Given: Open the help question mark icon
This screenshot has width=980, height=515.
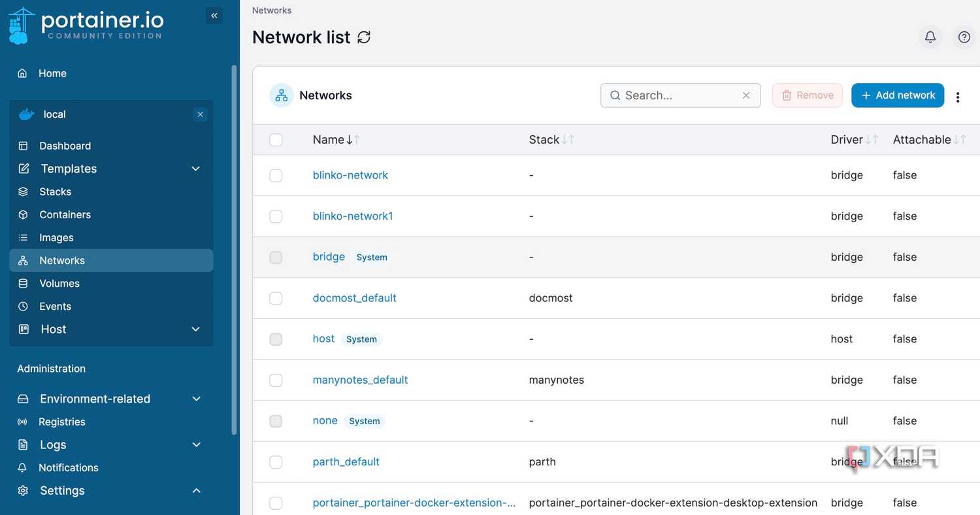Looking at the screenshot, I should [x=964, y=37].
